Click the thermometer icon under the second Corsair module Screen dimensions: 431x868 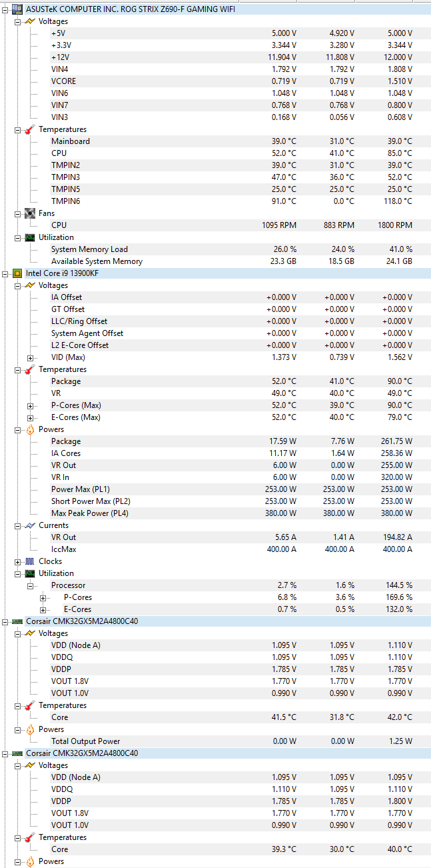click(29, 837)
